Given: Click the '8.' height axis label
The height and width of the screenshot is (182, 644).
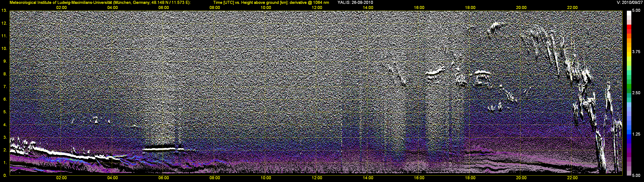Looking at the screenshot, I should coord(5,74).
